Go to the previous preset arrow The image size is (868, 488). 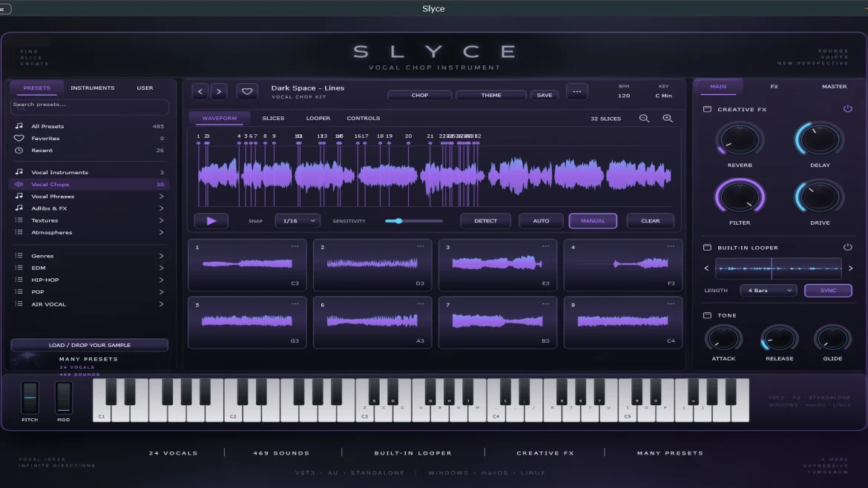(200, 91)
